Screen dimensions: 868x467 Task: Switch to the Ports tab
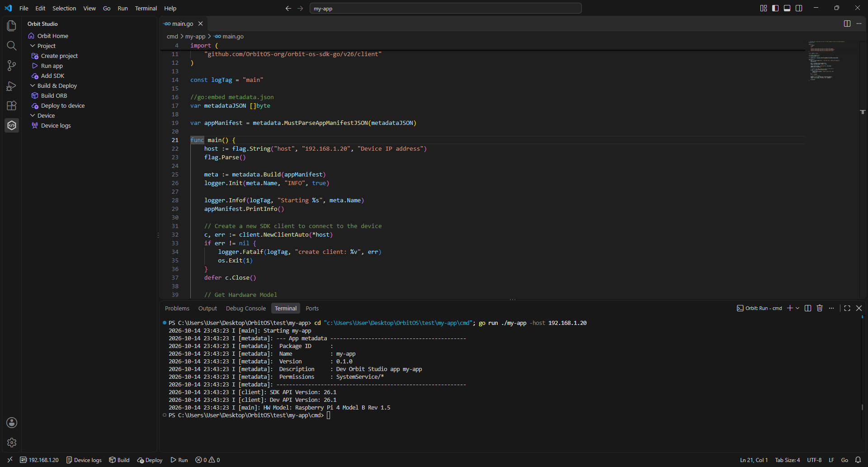(312, 308)
